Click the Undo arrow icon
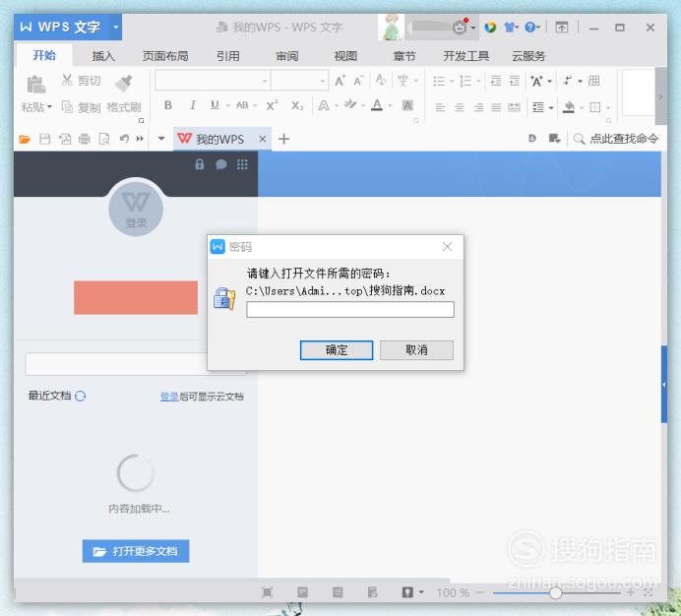Viewport: 681px width, 616px height. pos(124,139)
